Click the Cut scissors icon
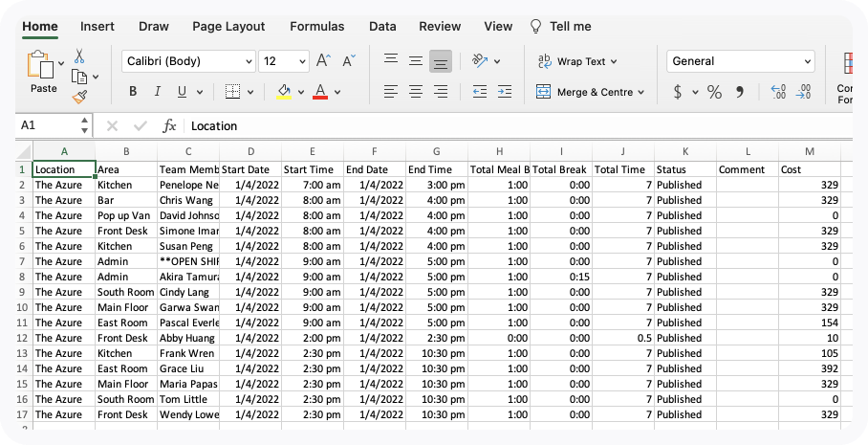Viewport: 868px width, 445px height. click(x=79, y=56)
